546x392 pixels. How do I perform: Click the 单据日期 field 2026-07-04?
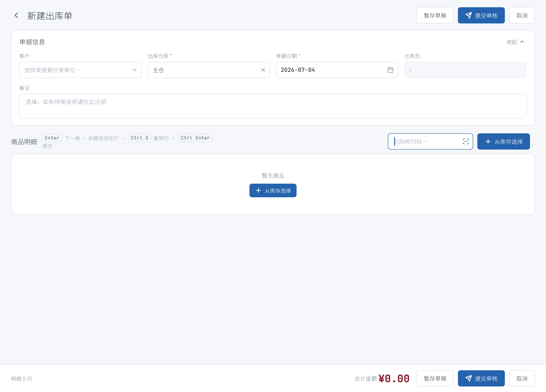[x=337, y=70]
